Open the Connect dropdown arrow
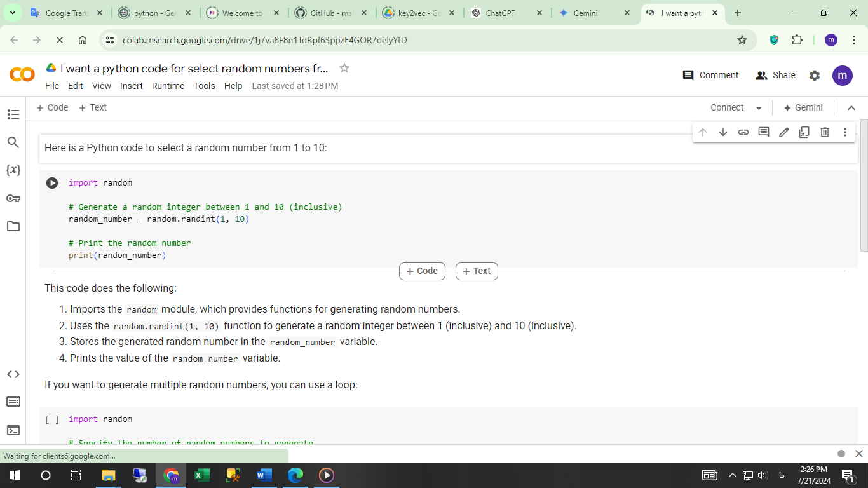 [759, 108]
